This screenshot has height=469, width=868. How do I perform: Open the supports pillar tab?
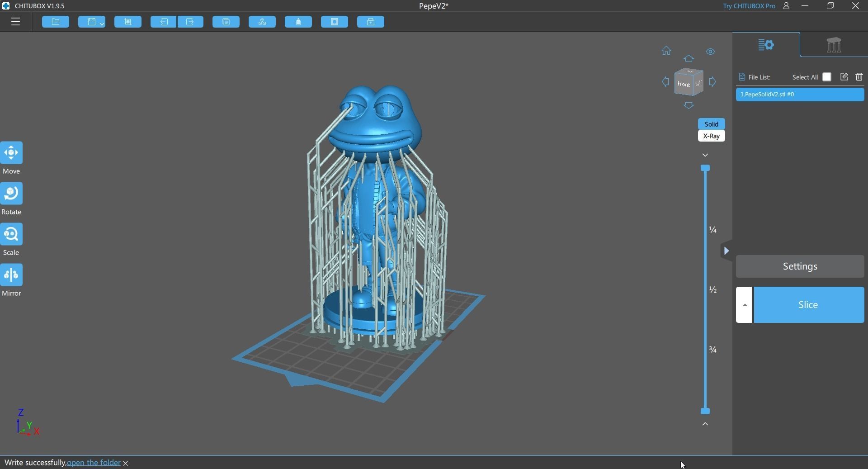(834, 45)
